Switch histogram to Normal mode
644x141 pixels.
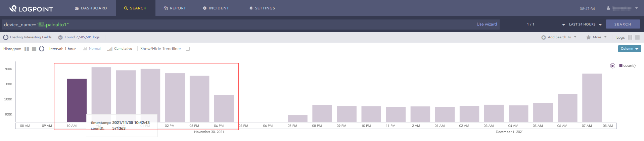[x=91, y=49]
